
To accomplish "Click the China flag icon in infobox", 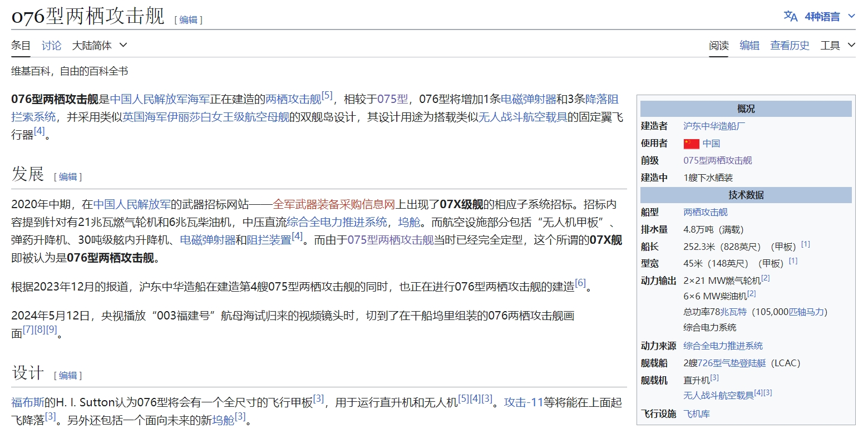I will coord(691,144).
